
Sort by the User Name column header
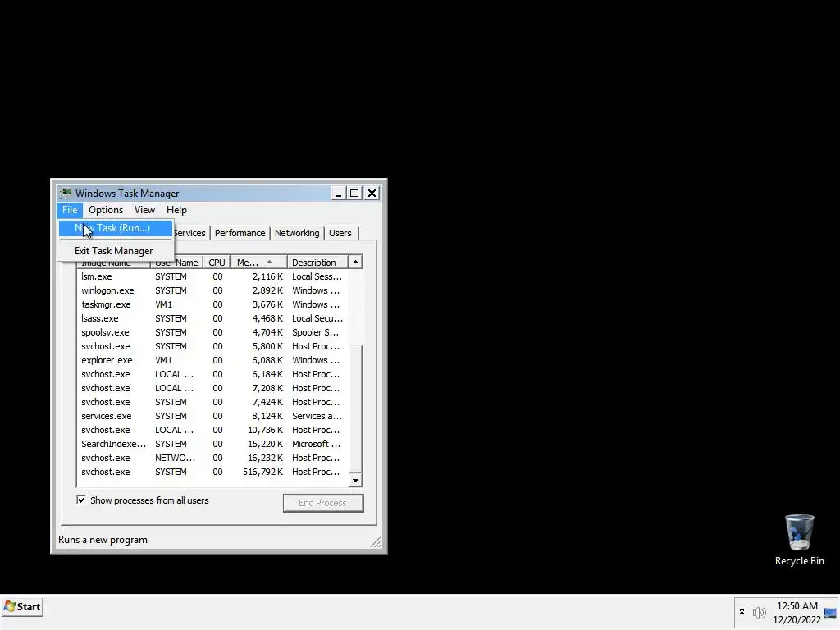coord(176,262)
